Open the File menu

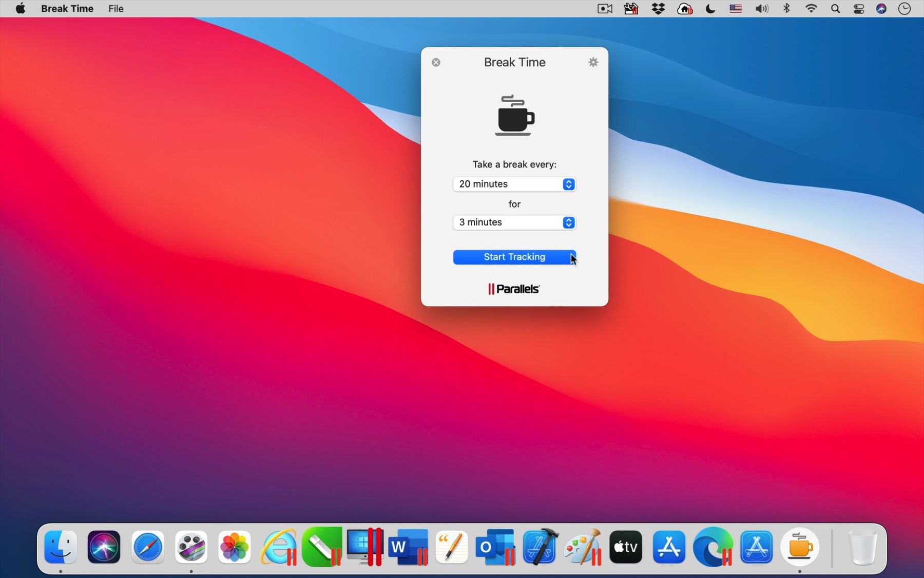[115, 8]
